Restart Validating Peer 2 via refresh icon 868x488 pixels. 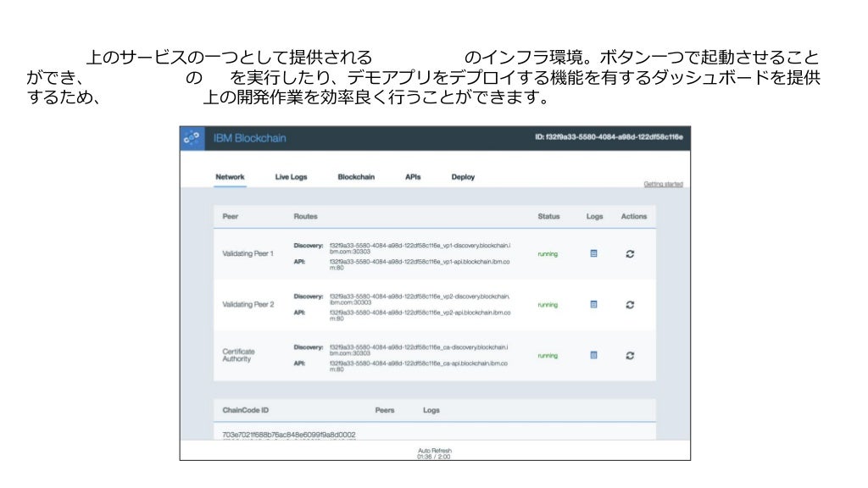tap(630, 305)
